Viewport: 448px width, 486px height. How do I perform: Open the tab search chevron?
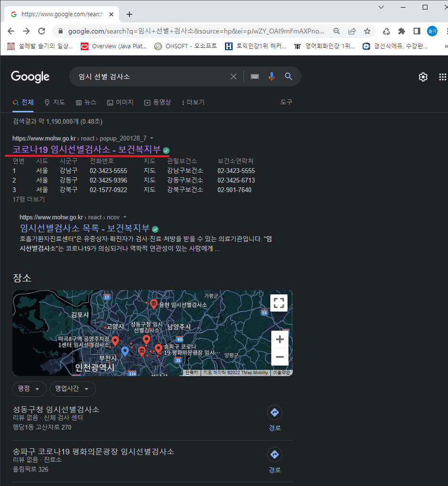[x=382, y=7]
